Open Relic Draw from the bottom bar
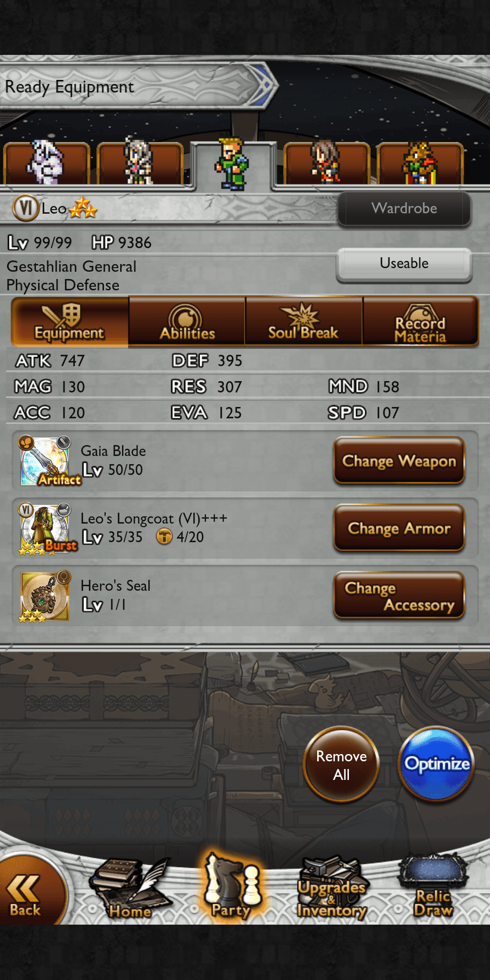The image size is (490, 980). [433, 887]
